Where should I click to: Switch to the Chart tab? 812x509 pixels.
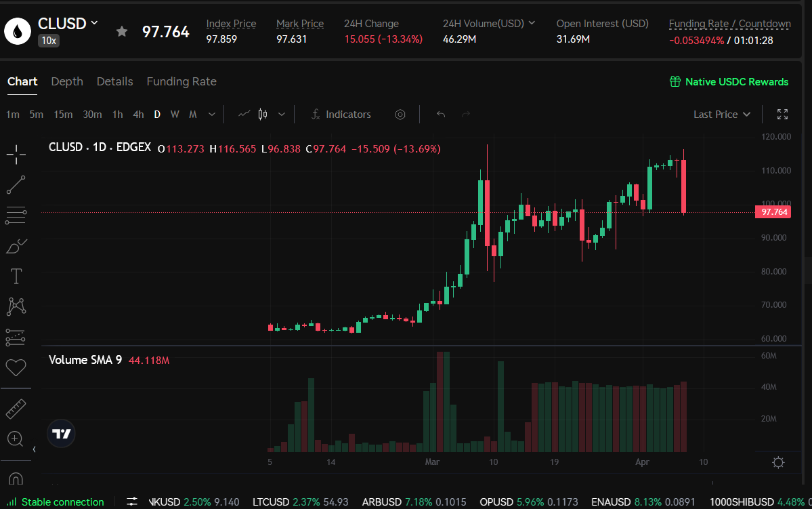coord(22,81)
